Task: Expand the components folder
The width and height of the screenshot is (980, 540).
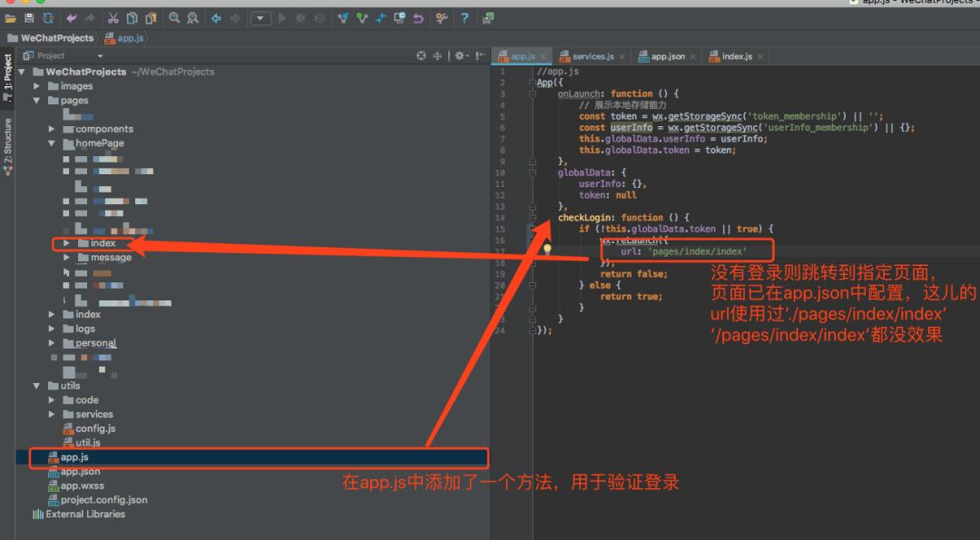Action: coord(52,129)
